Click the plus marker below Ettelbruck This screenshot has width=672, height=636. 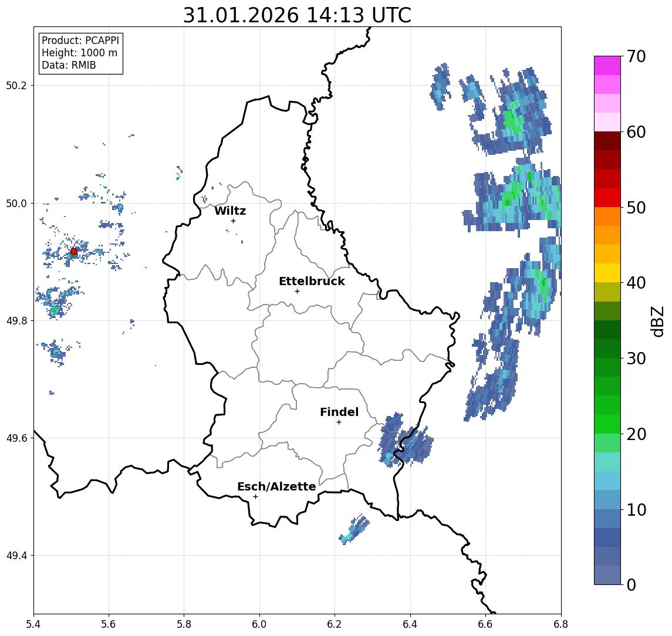pyautogui.click(x=297, y=292)
